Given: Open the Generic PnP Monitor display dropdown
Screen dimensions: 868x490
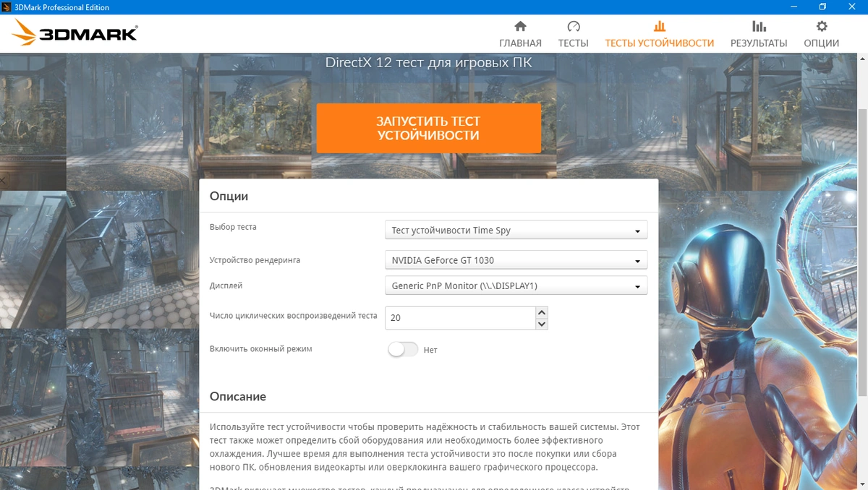Looking at the screenshot, I should point(516,286).
